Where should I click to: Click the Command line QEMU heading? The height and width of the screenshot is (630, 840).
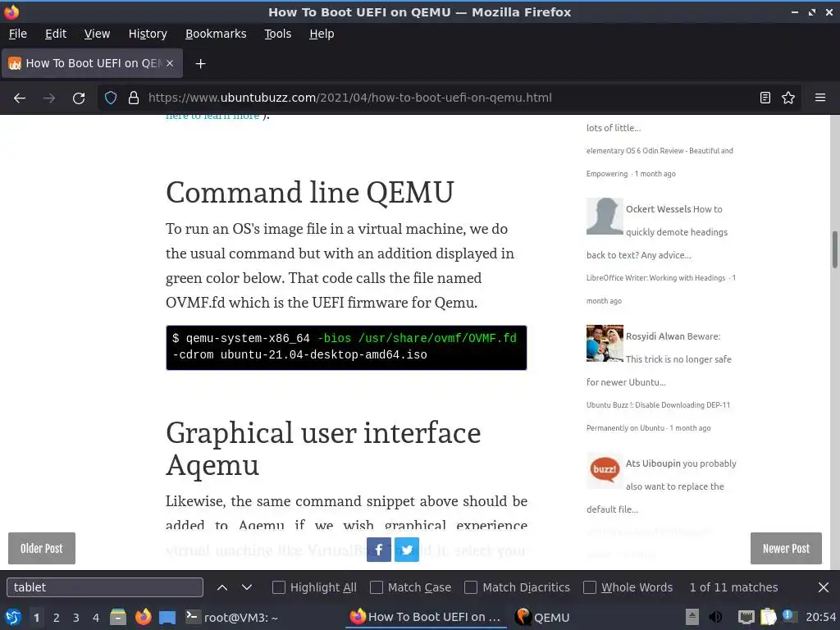309,192
